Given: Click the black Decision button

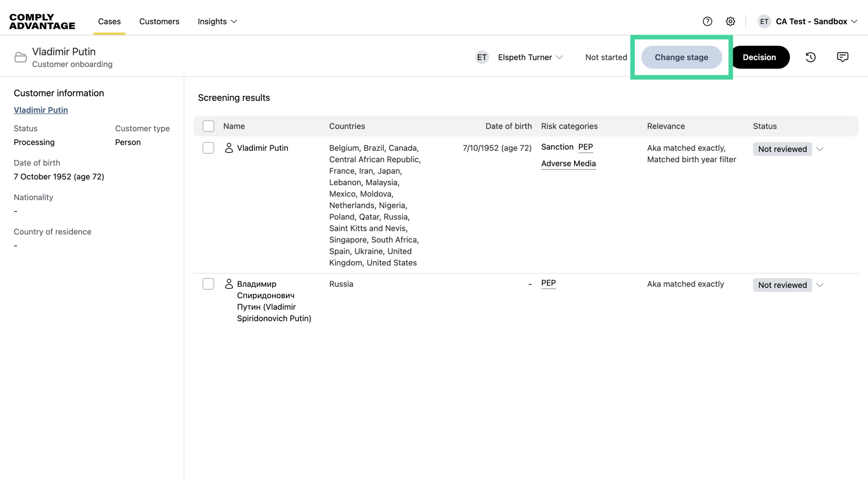Looking at the screenshot, I should click(759, 57).
